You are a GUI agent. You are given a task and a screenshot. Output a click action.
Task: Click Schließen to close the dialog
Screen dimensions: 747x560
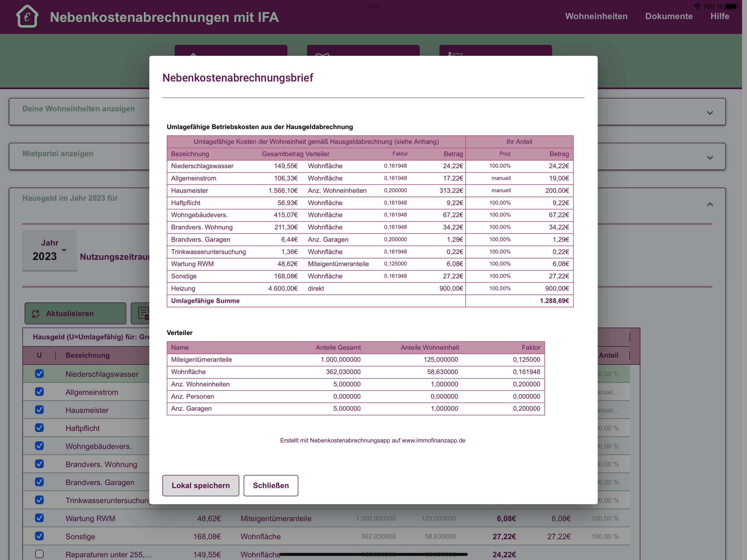271,485
